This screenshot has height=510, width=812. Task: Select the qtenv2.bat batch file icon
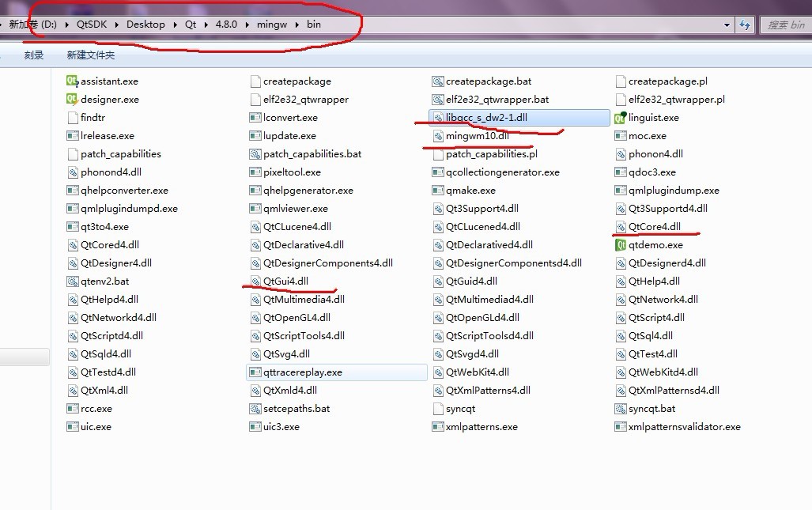[x=74, y=281]
